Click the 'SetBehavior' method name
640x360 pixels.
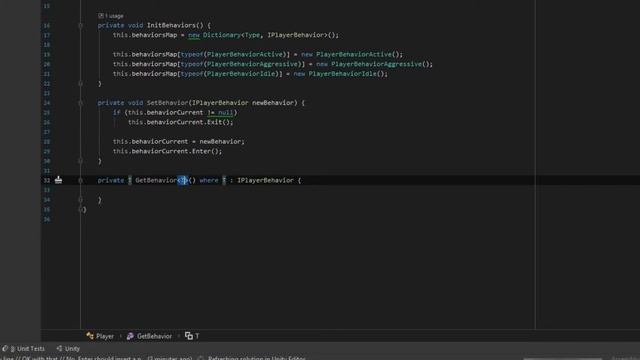click(167, 103)
